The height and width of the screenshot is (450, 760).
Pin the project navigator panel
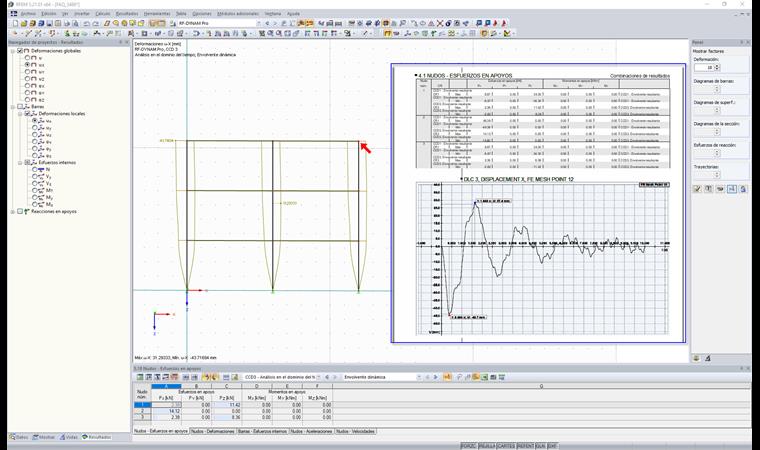click(x=121, y=42)
